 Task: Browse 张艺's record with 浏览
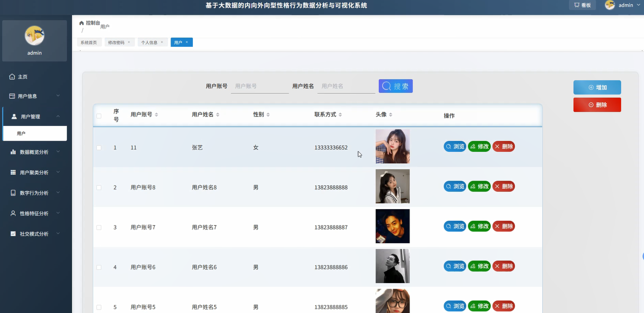[x=455, y=146]
